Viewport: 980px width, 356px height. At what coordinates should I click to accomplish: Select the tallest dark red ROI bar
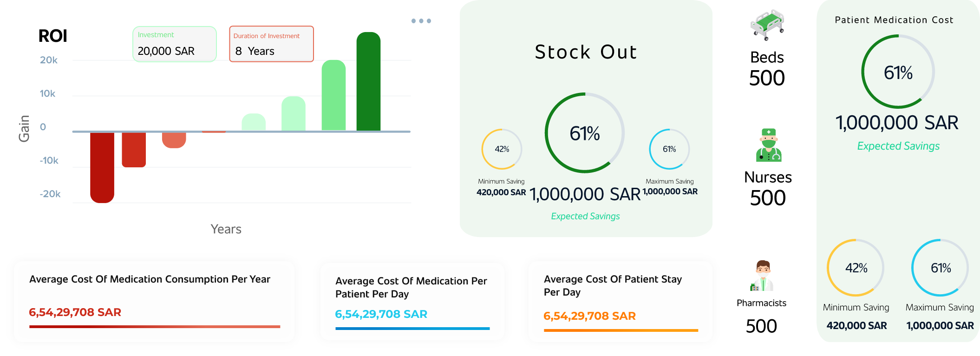pyautogui.click(x=102, y=167)
